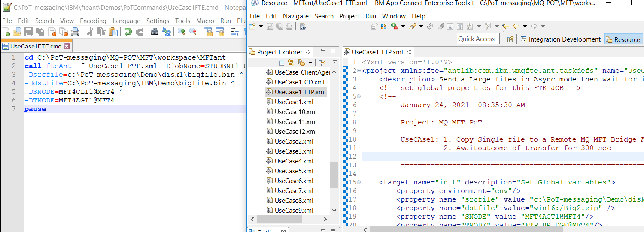
Task: Open Toolkit Project menu
Action: pyautogui.click(x=349, y=16)
